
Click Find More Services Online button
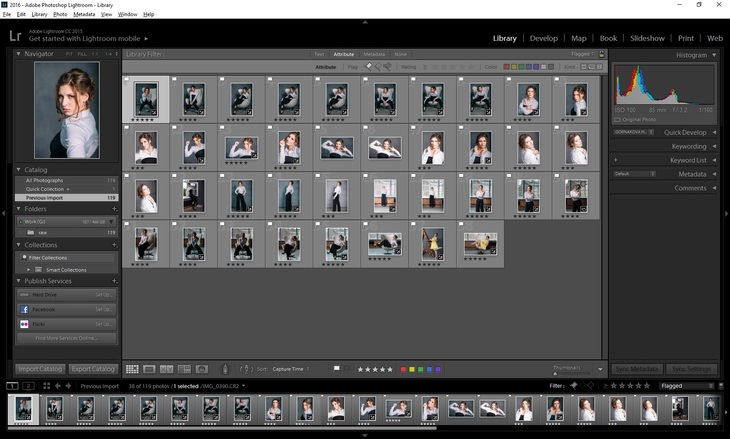67,338
